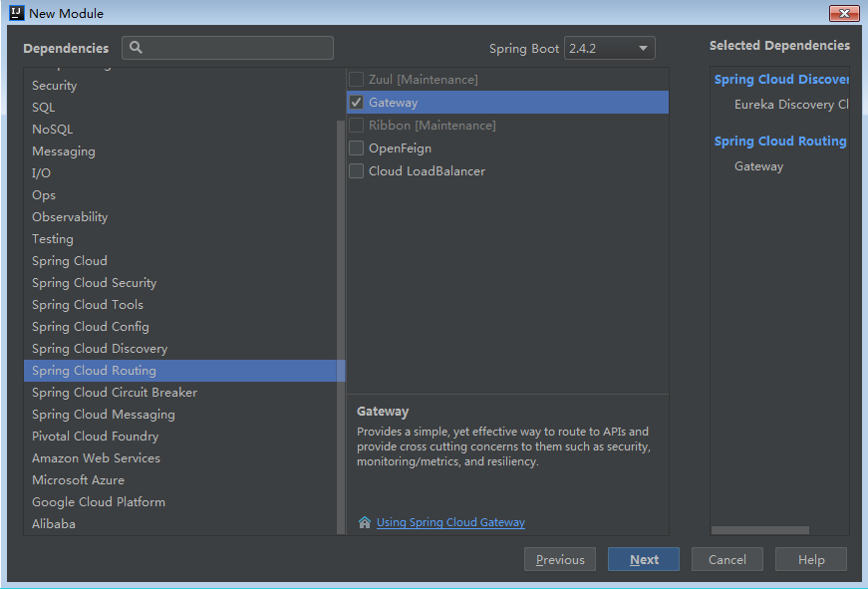This screenshot has height=589, width=868.
Task: Select Gateway in Selected Dependencies panel
Action: [758, 165]
